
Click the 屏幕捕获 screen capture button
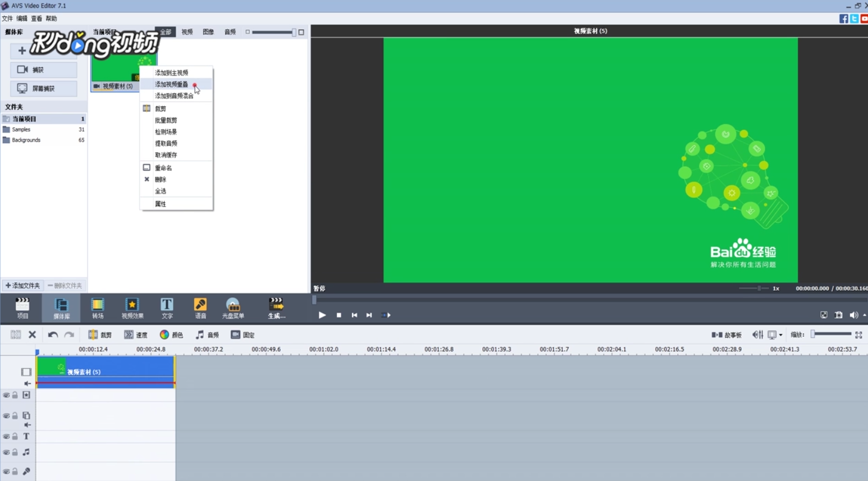coord(43,88)
